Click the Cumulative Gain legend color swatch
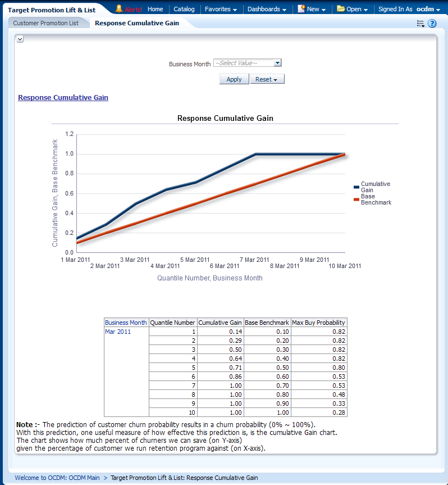The width and height of the screenshot is (448, 485). coord(356,187)
